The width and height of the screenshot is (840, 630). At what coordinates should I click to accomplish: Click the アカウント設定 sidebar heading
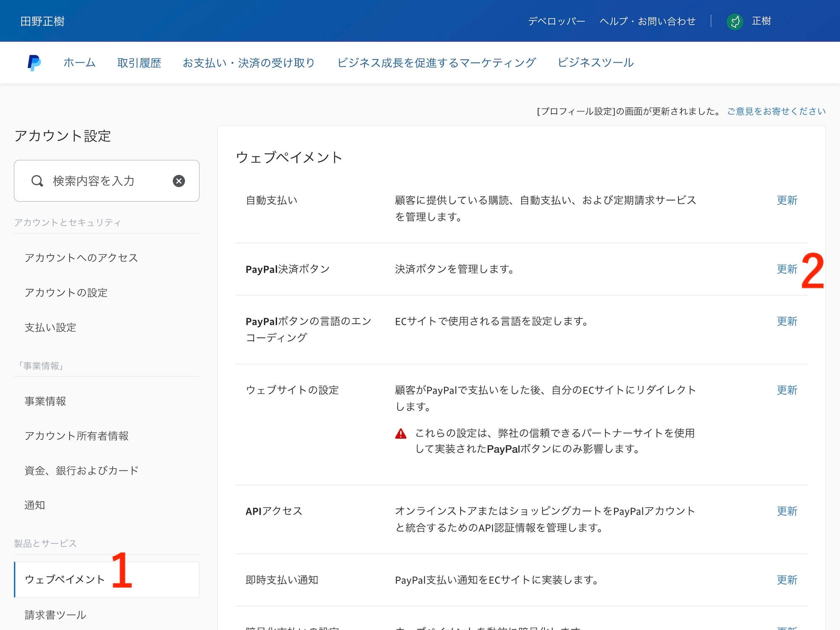pyautogui.click(x=63, y=136)
